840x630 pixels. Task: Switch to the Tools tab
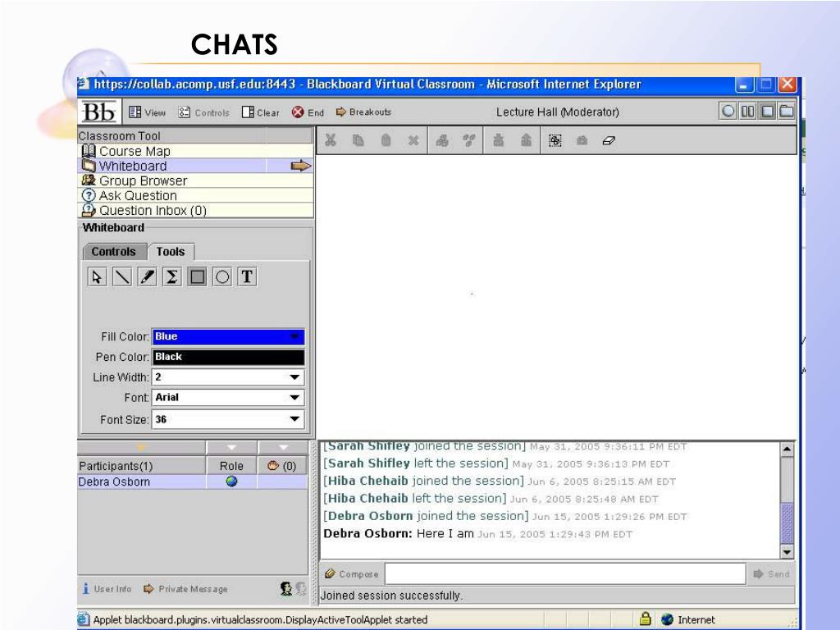(x=171, y=252)
